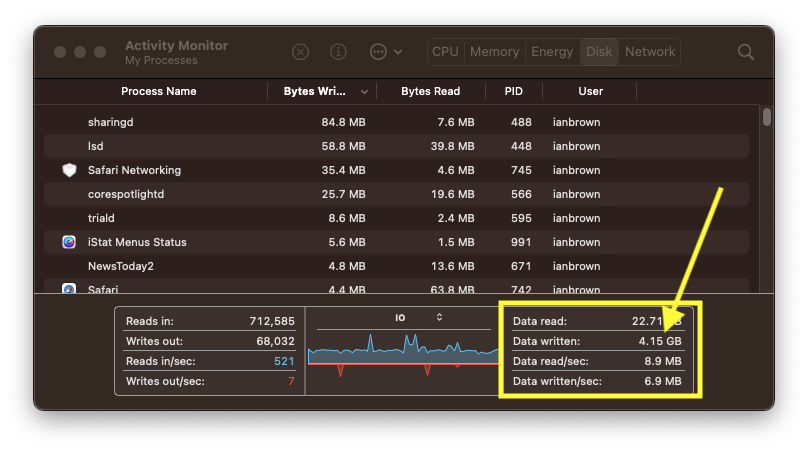This screenshot has height=452, width=808.
Task: Open the process info inspector icon
Action: pyautogui.click(x=338, y=52)
